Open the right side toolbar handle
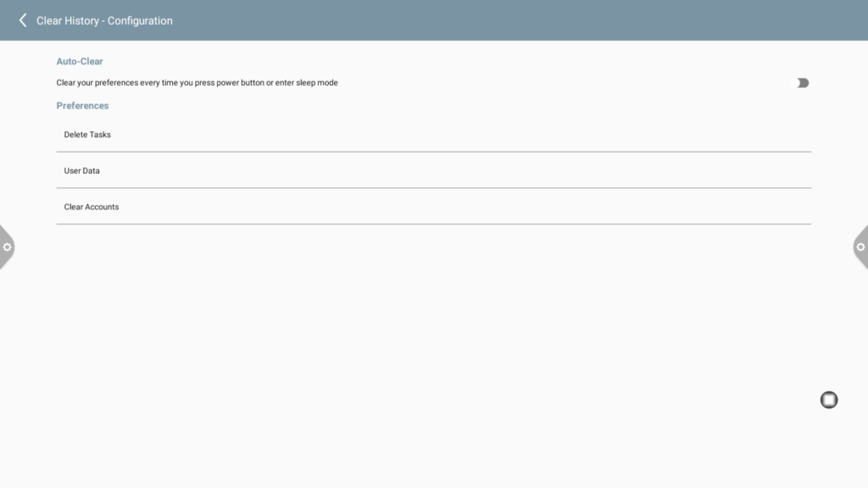 (x=861, y=247)
